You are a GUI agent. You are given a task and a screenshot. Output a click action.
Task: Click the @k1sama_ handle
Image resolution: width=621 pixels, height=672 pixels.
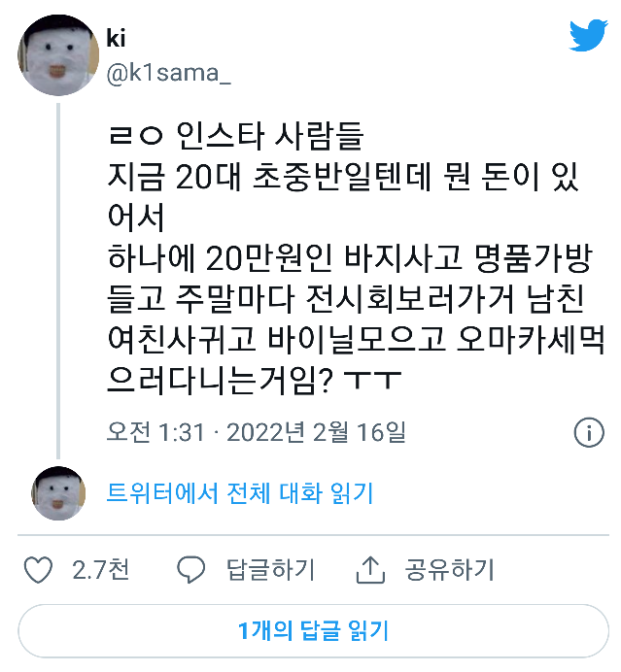[x=168, y=73]
